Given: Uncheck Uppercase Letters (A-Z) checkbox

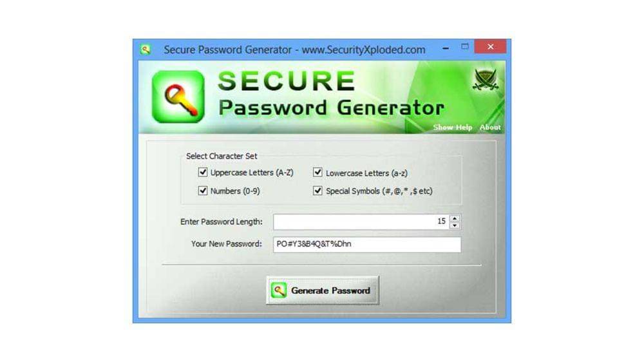Looking at the screenshot, I should point(202,172).
